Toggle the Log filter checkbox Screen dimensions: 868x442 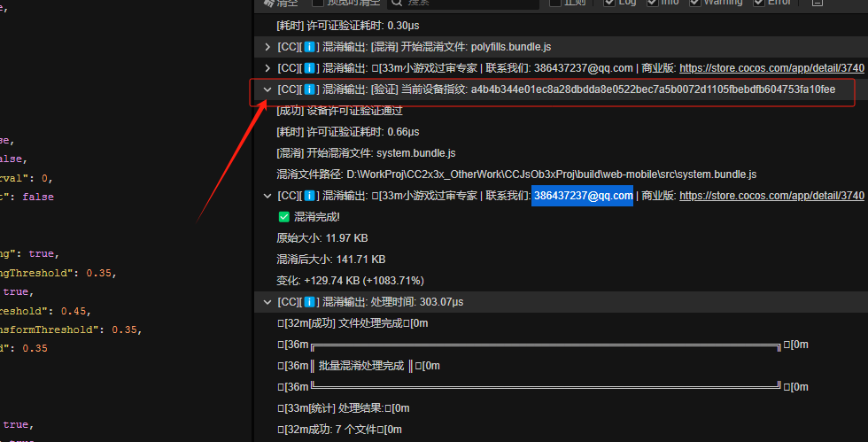click(609, 3)
